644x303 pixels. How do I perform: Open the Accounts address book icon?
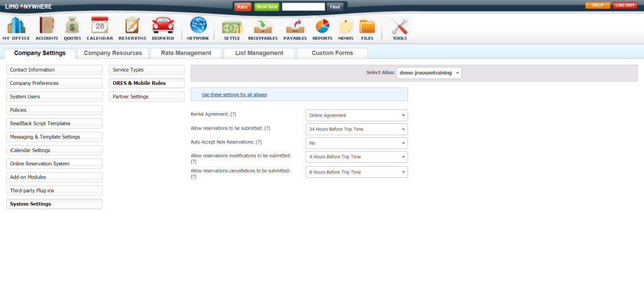(47, 26)
